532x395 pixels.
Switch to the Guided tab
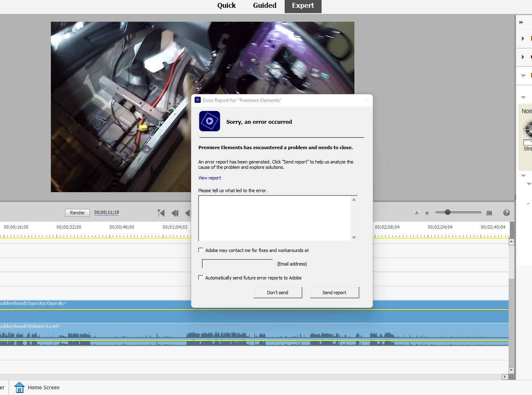tap(265, 6)
